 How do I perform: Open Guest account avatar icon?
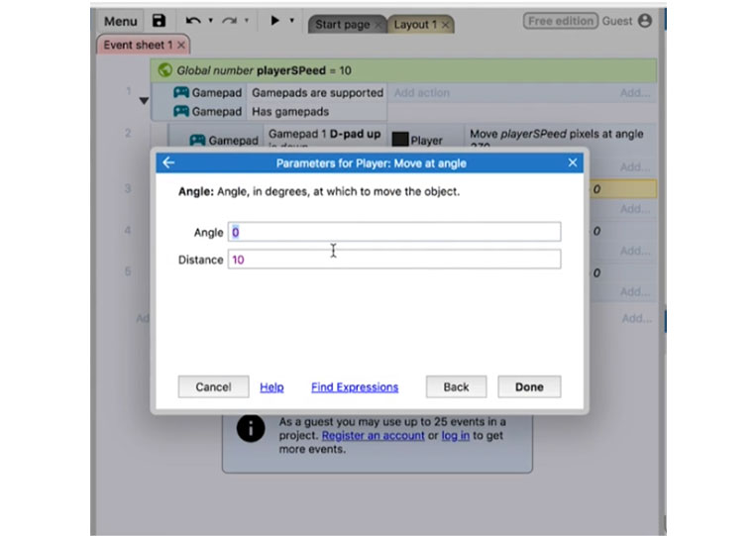(x=645, y=21)
